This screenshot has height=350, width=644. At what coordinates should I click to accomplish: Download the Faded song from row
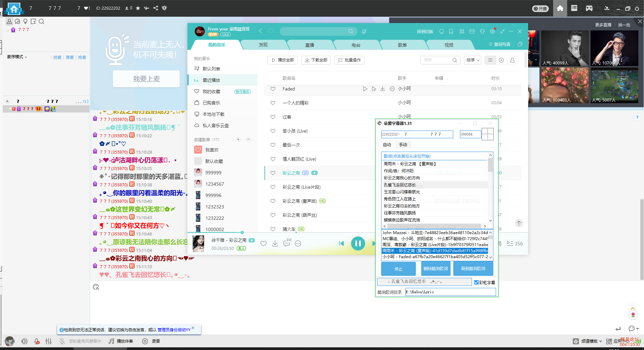(383, 89)
